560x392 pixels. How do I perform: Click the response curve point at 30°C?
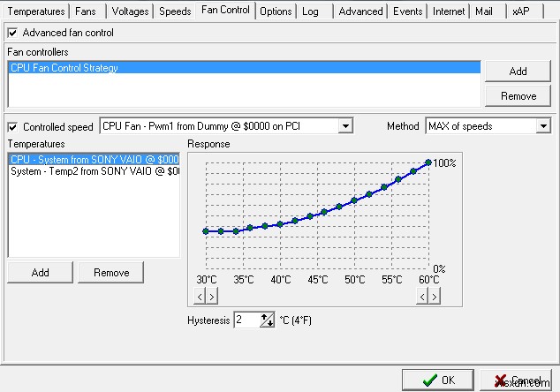pos(206,231)
